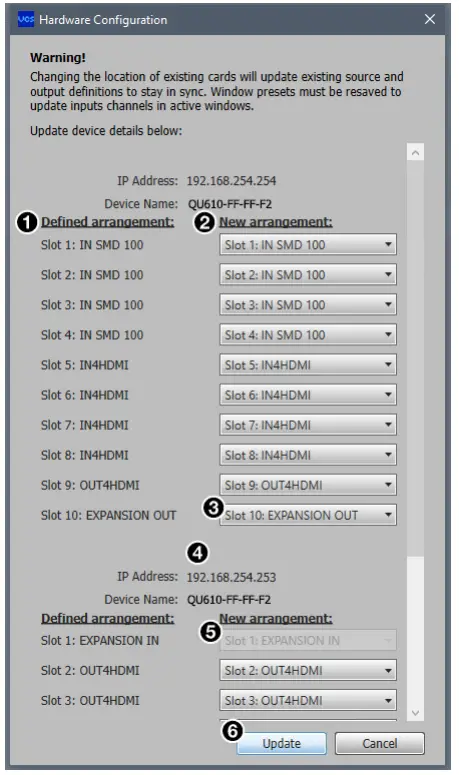Open the Slot 9: OUT4HDMI dropdown
Screen dimensions: 459x775
tap(308, 485)
